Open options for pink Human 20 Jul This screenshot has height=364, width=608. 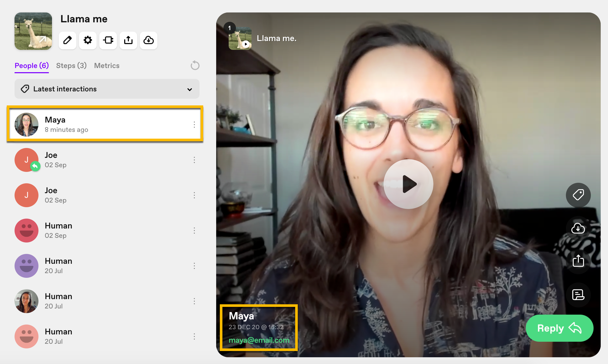point(194,336)
